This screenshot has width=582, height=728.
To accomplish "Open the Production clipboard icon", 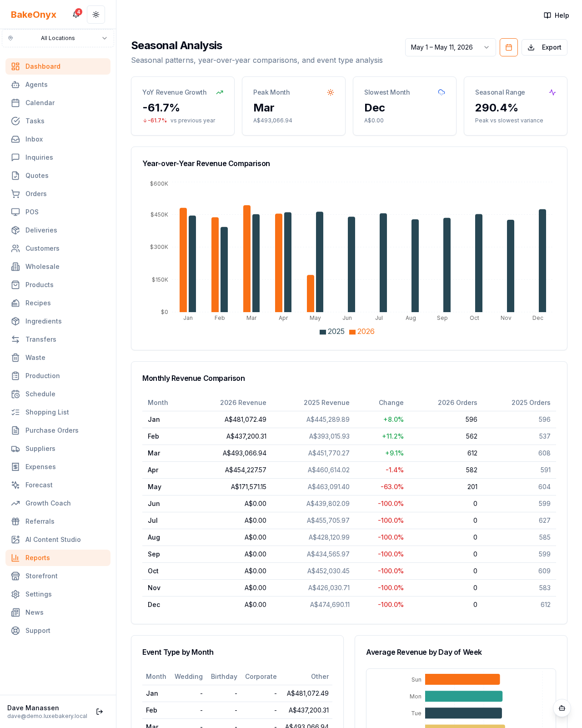I will point(15,376).
